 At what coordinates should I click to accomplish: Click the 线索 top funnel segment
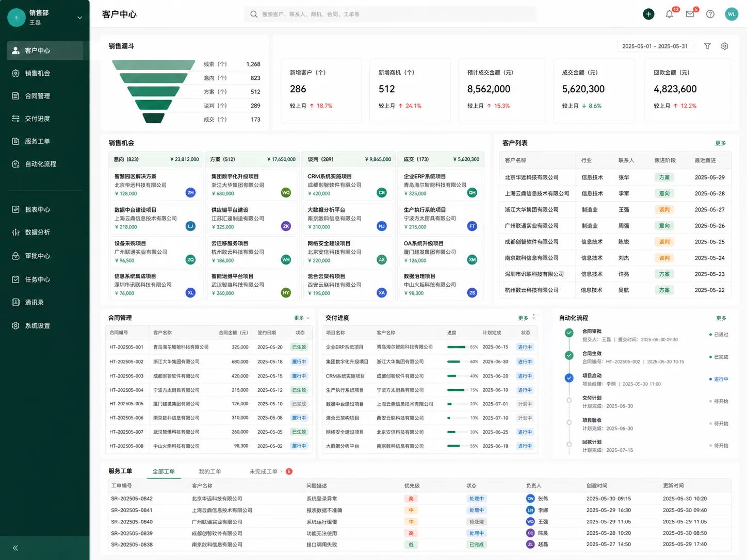(154, 64)
